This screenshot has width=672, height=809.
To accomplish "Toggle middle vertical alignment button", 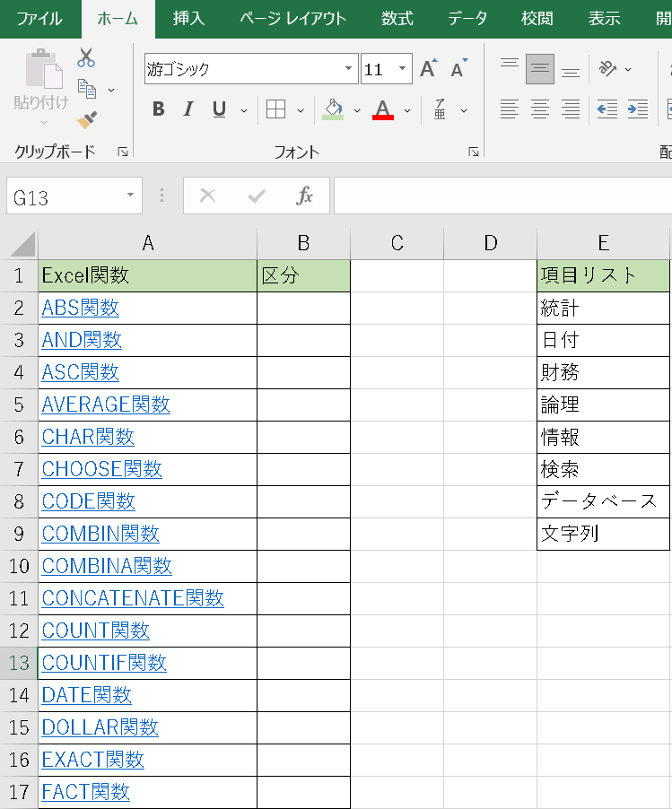I will (540, 69).
